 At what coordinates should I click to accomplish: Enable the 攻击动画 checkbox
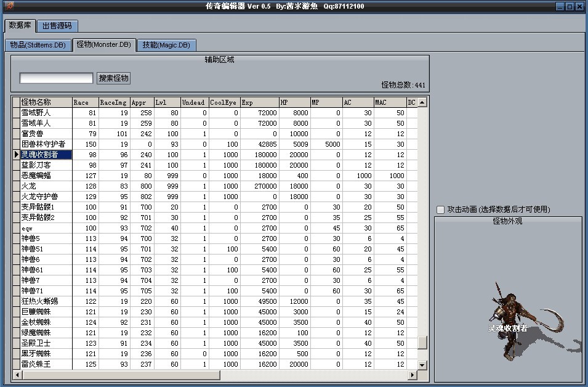[440, 209]
